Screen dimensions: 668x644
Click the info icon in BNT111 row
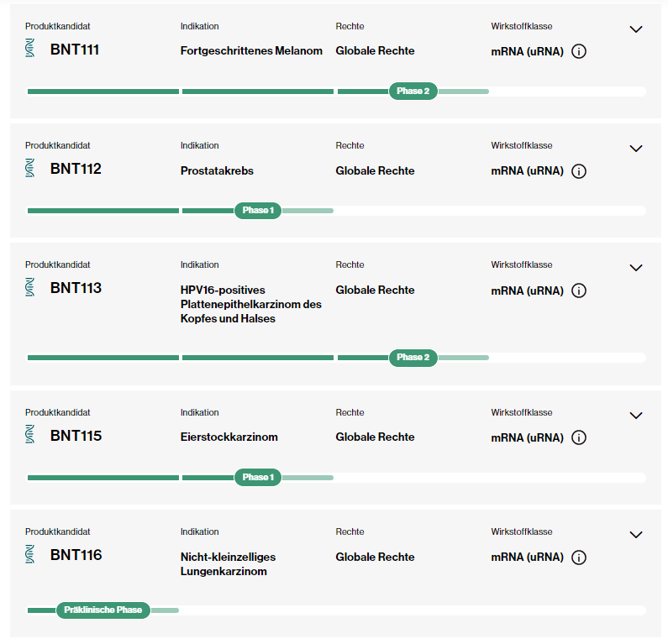(x=579, y=51)
